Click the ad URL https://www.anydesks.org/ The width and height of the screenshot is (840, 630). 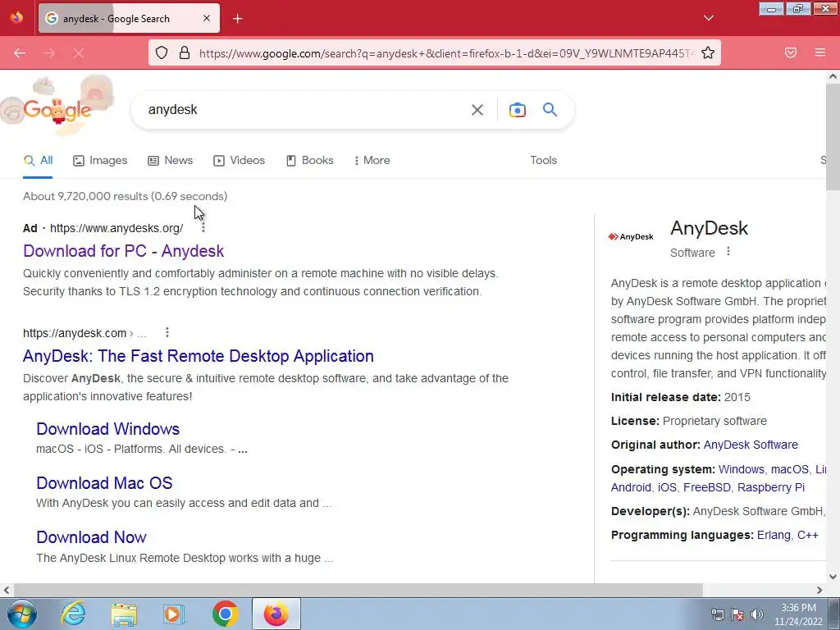pos(116,228)
